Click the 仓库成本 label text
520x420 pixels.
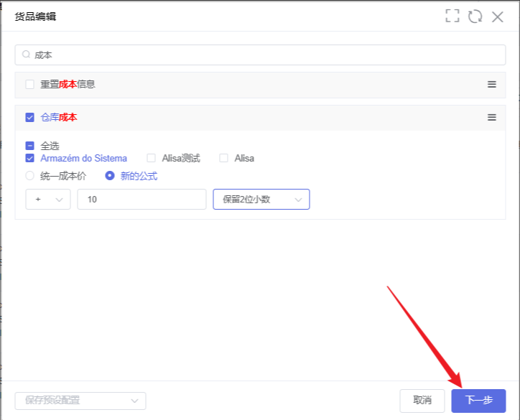pyautogui.click(x=59, y=117)
